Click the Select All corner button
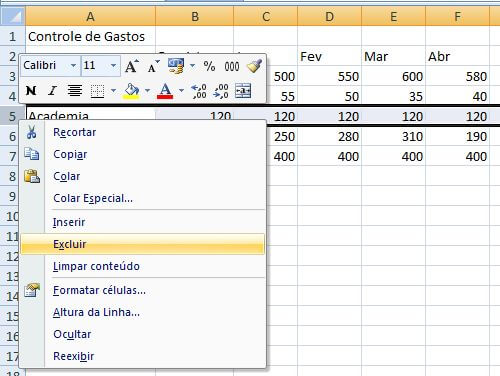The image size is (500, 376). pyautogui.click(x=13, y=16)
